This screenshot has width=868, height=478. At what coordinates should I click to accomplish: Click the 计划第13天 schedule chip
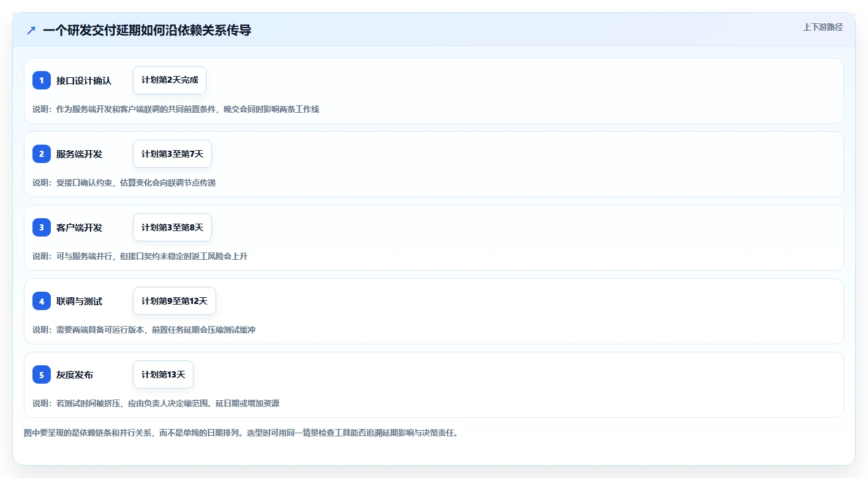pos(163,374)
